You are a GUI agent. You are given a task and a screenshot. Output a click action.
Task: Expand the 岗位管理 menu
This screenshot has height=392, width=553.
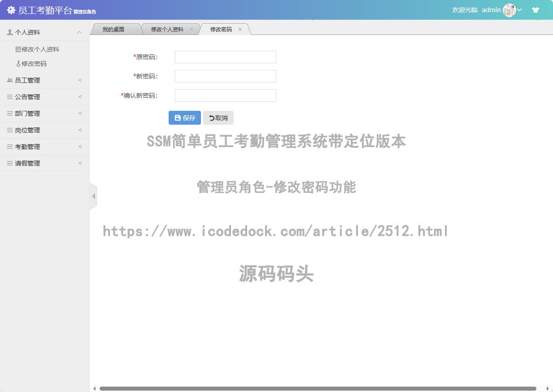[x=45, y=130]
